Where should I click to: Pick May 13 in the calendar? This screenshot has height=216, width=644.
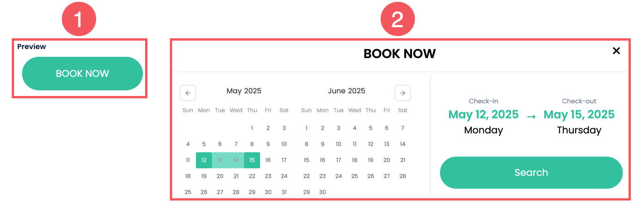pyautogui.click(x=220, y=160)
